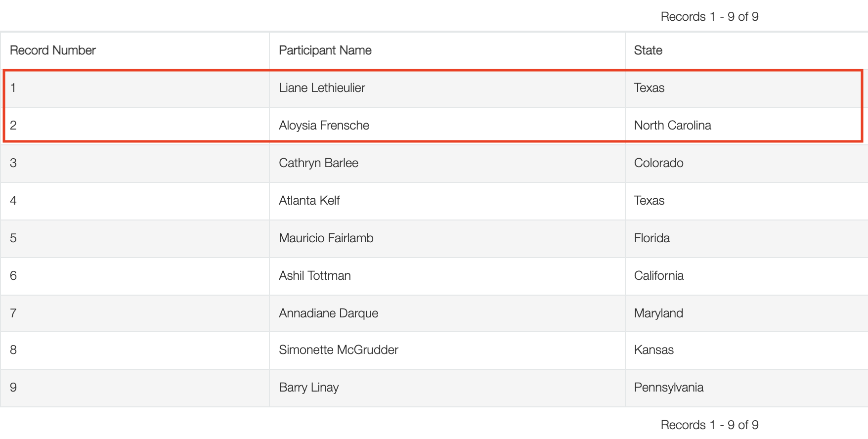Click the Florida state cell
The width and height of the screenshot is (868, 439).
click(651, 238)
